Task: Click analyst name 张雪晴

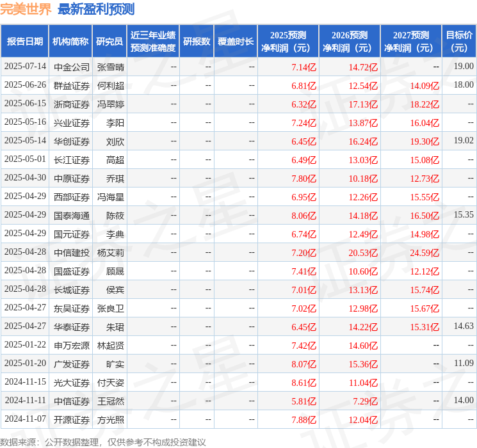Action: pyautogui.click(x=111, y=67)
